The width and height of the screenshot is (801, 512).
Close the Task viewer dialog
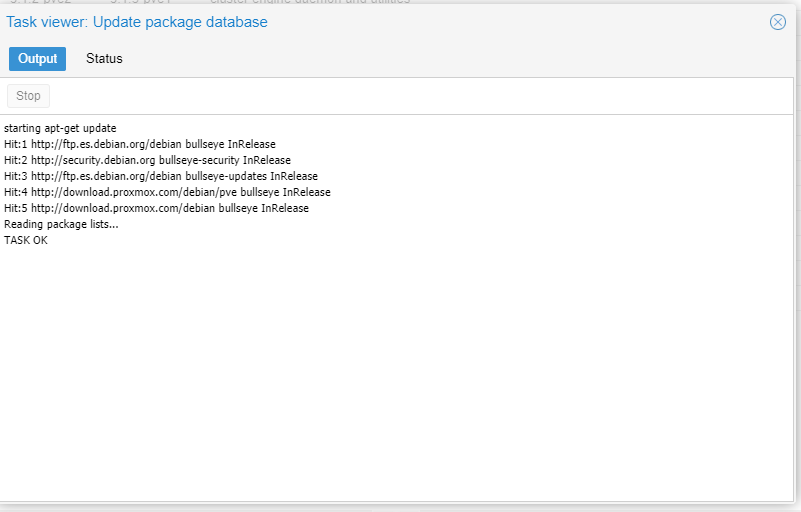click(x=778, y=22)
